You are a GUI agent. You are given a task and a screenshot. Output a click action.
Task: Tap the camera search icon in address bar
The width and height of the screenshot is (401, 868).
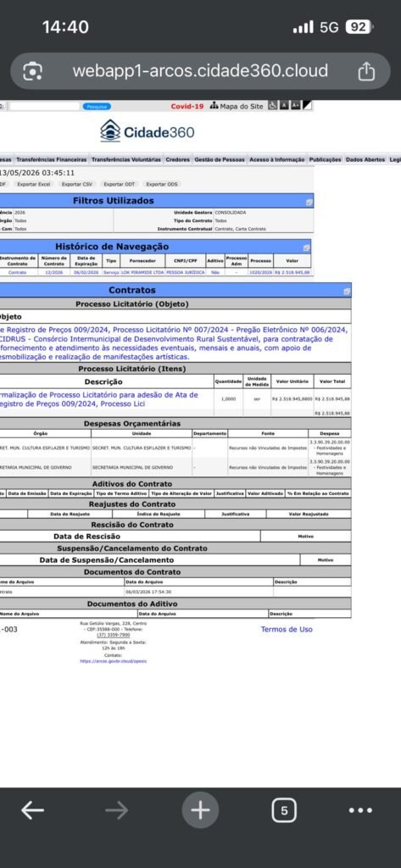(33, 71)
